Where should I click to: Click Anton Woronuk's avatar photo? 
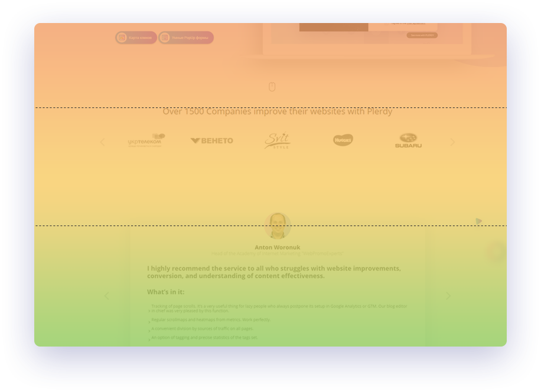click(277, 225)
